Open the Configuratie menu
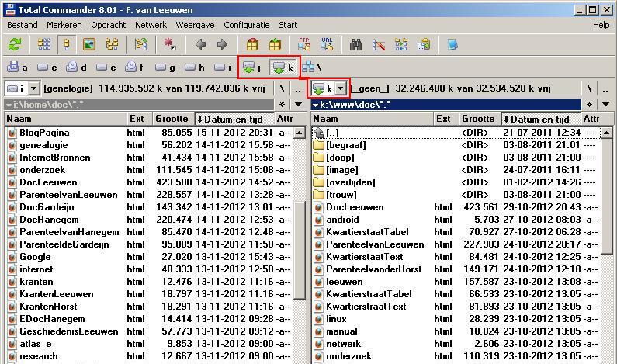This screenshot has height=364, width=617. pyautogui.click(x=246, y=25)
